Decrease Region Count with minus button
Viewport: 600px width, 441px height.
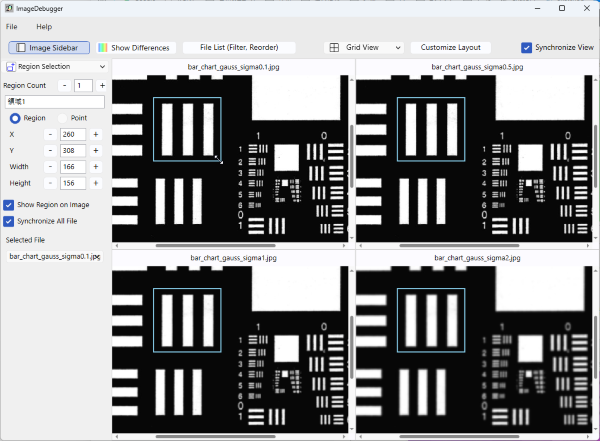[x=62, y=86]
